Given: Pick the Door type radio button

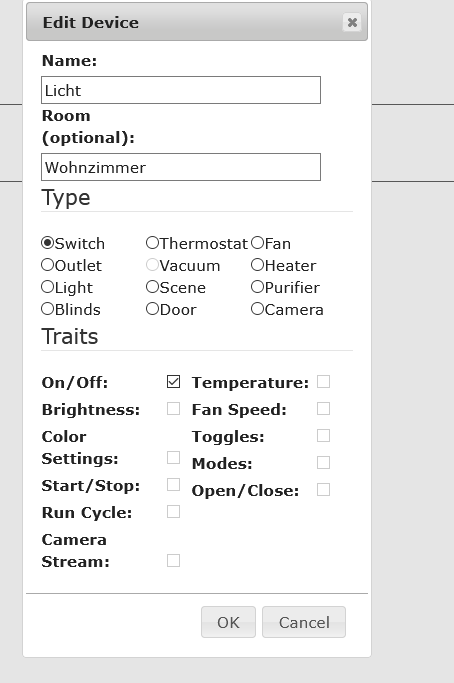Looking at the screenshot, I should click(x=152, y=309).
